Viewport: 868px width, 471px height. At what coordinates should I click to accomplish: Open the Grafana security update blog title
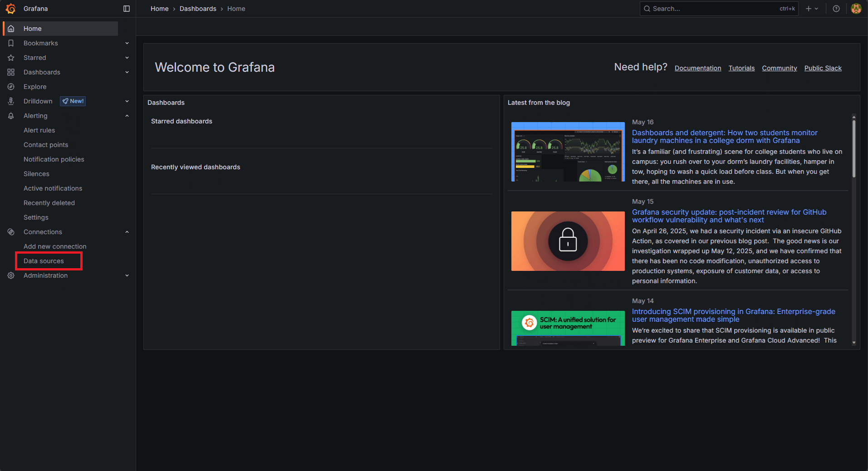tap(729, 216)
